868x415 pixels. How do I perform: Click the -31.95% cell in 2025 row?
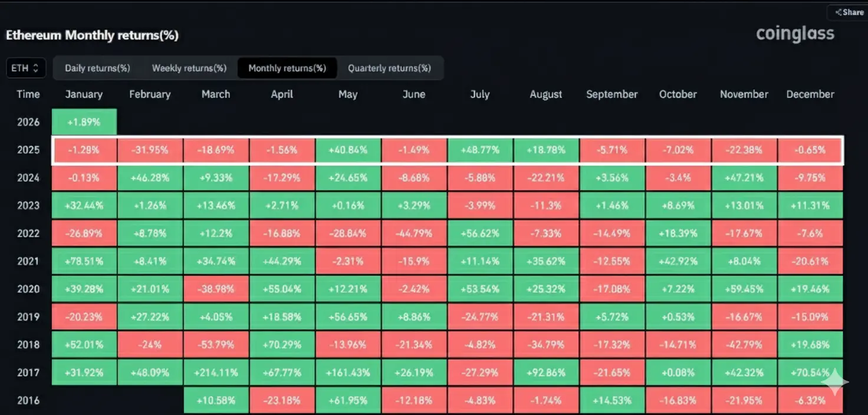point(150,150)
